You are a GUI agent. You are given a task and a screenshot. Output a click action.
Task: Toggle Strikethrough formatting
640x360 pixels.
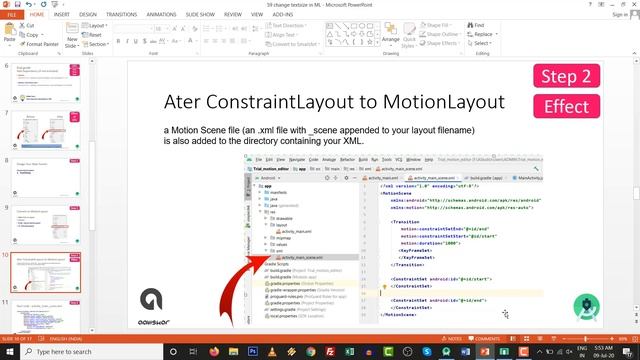(153, 41)
